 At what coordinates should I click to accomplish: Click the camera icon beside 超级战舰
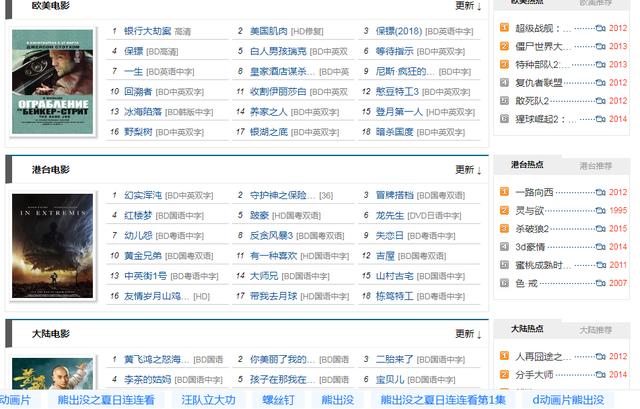[600, 28]
